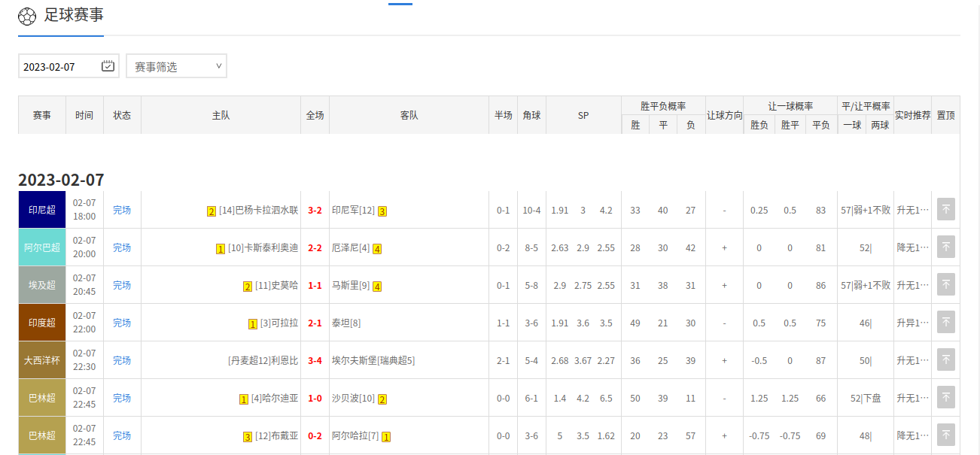Click yellow card badge of 厄泽尼
980x455 pixels.
[x=377, y=249]
